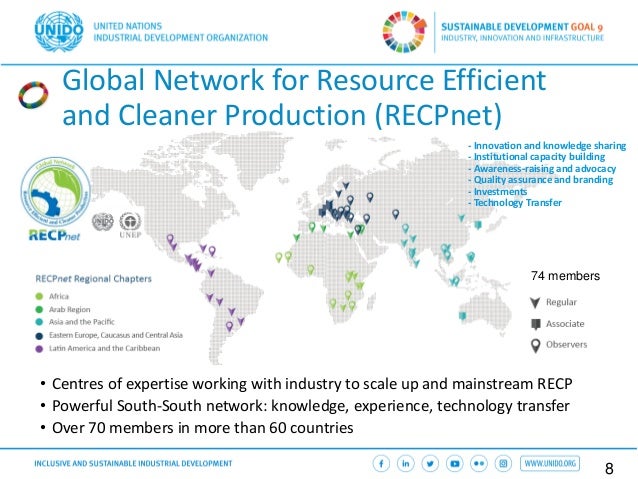Viewport: 638px width, 479px height.
Task: Click '74 members' label
Action: tap(565, 276)
